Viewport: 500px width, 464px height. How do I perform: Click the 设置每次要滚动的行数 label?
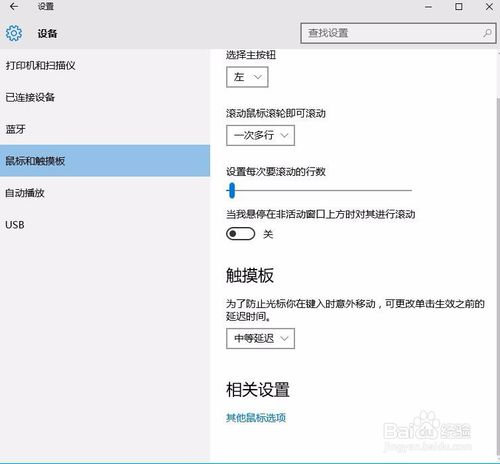click(x=276, y=172)
